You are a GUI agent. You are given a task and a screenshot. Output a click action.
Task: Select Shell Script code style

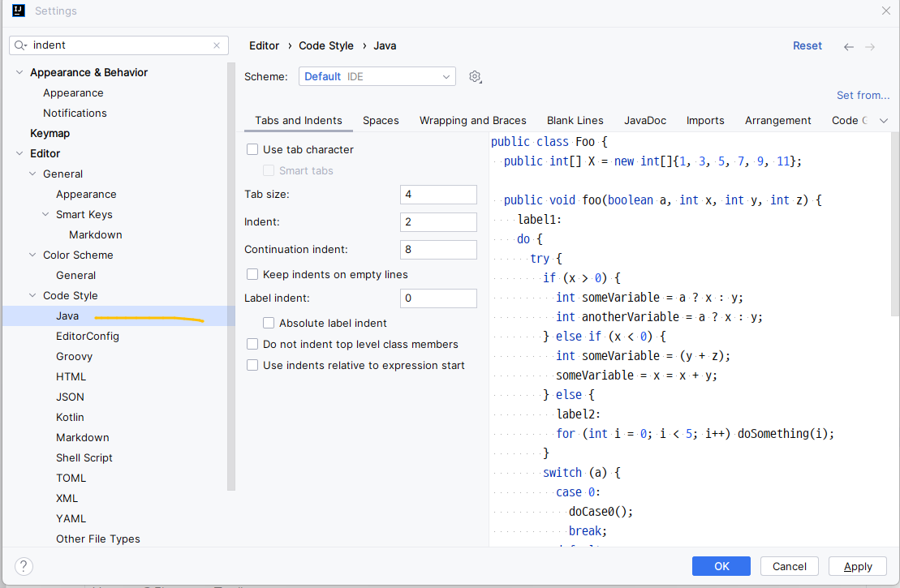pyautogui.click(x=84, y=457)
